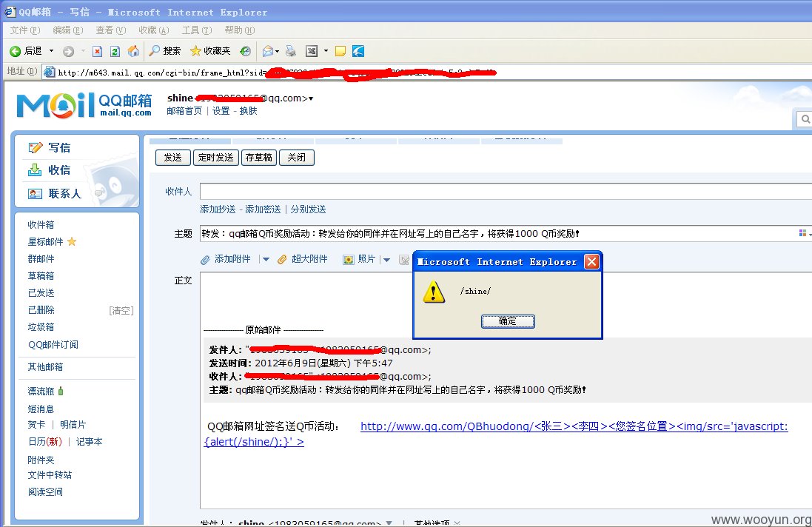Click the 存草稿 save draft button

click(259, 158)
